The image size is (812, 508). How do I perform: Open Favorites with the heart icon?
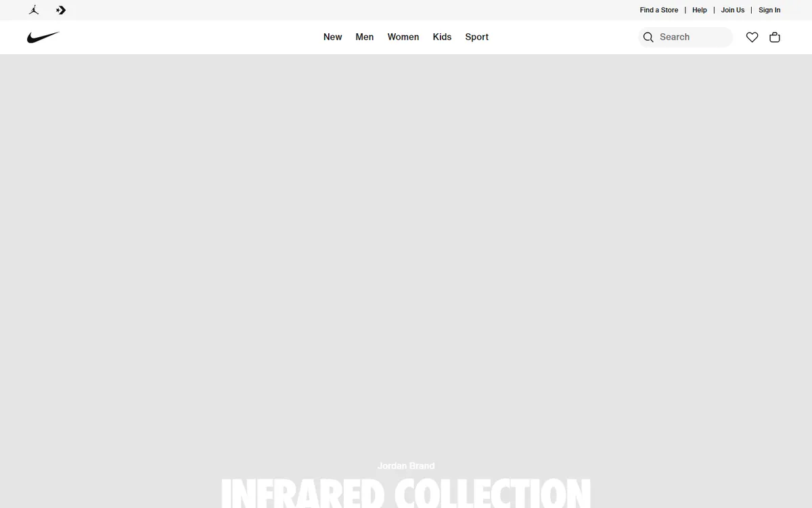coord(752,37)
